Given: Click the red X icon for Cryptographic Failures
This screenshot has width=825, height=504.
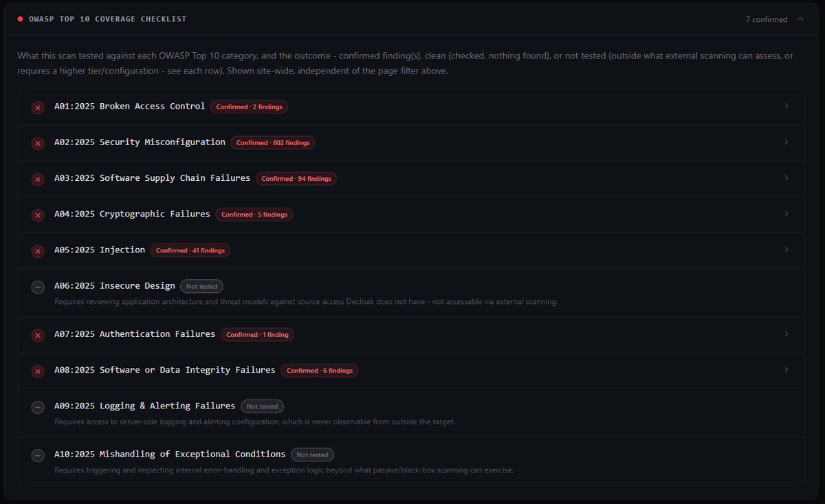Looking at the screenshot, I should [x=38, y=215].
